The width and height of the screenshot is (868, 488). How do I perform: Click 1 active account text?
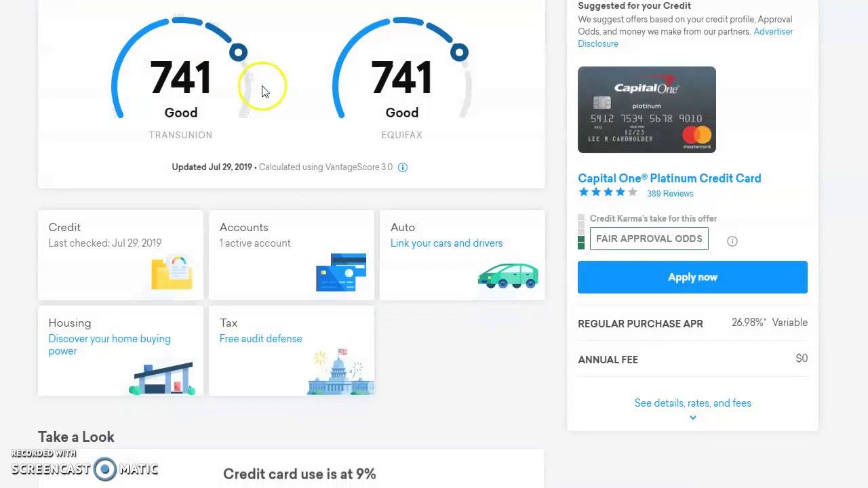(255, 243)
